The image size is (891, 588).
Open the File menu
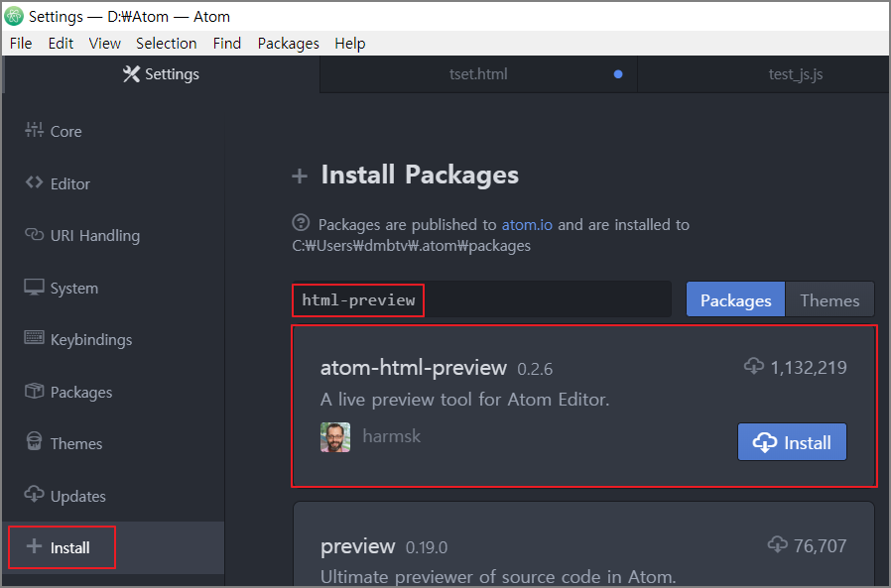tap(21, 44)
